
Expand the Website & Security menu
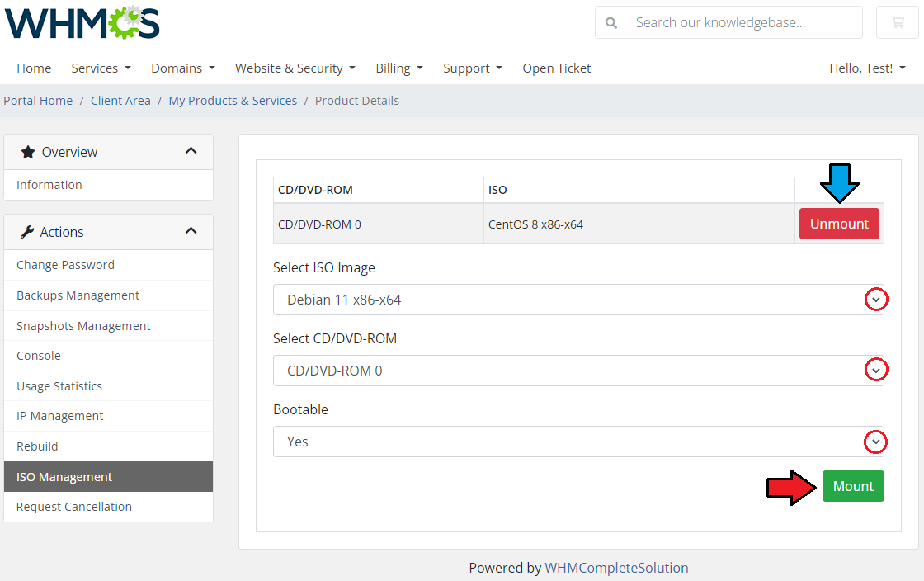pyautogui.click(x=295, y=68)
